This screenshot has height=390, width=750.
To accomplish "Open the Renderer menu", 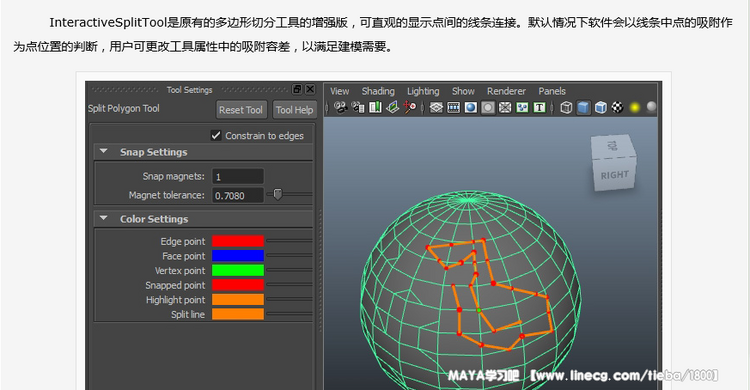I will pyautogui.click(x=506, y=91).
